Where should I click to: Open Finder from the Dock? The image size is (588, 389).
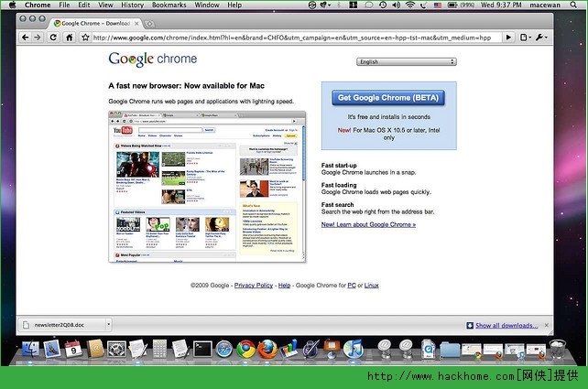30,350
